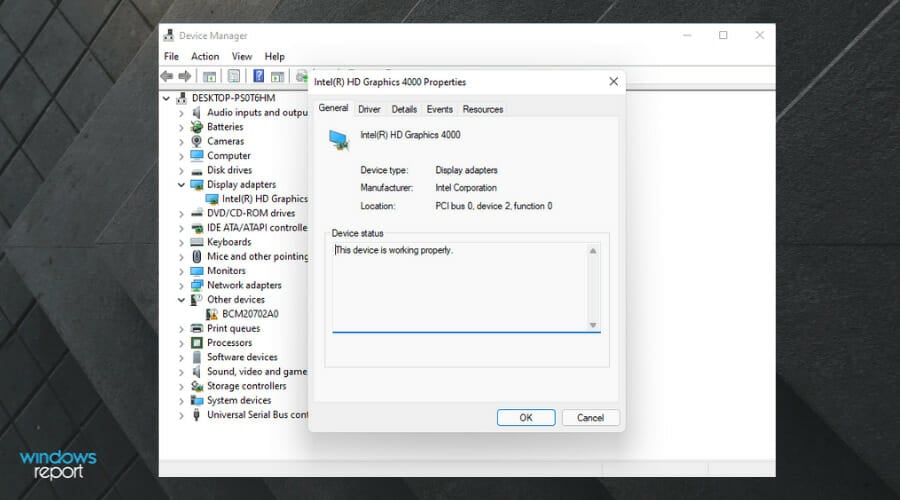Expand the Network adapters node
The height and width of the screenshot is (500, 900).
[181, 285]
